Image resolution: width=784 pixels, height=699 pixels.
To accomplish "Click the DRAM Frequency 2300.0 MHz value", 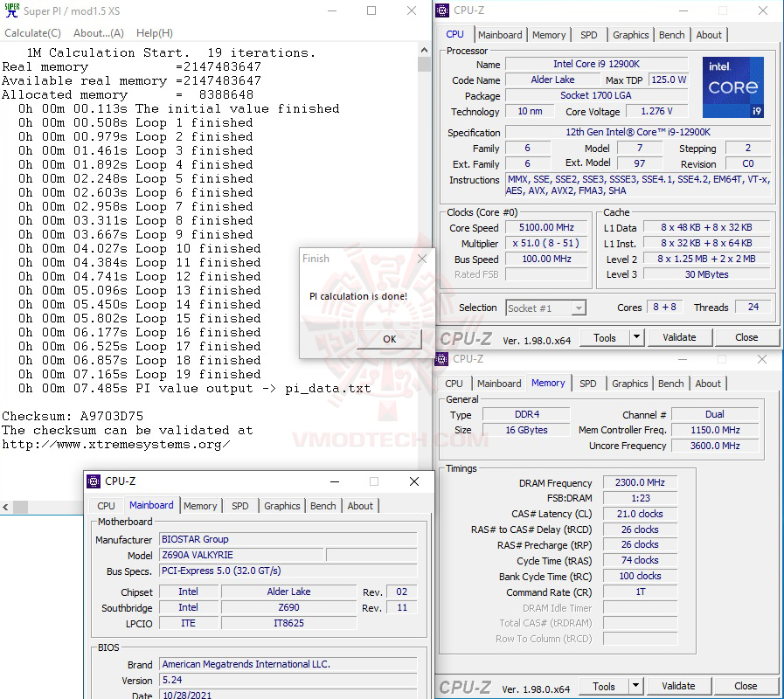I will [x=640, y=482].
